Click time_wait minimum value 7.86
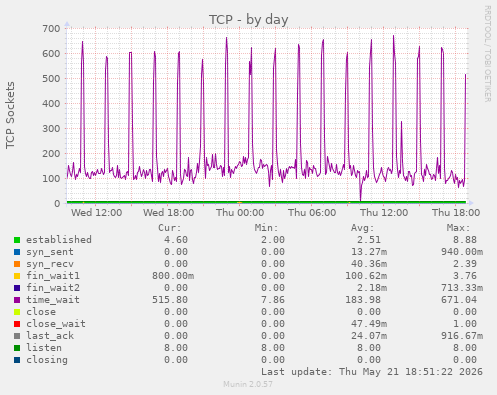 [x=273, y=300]
